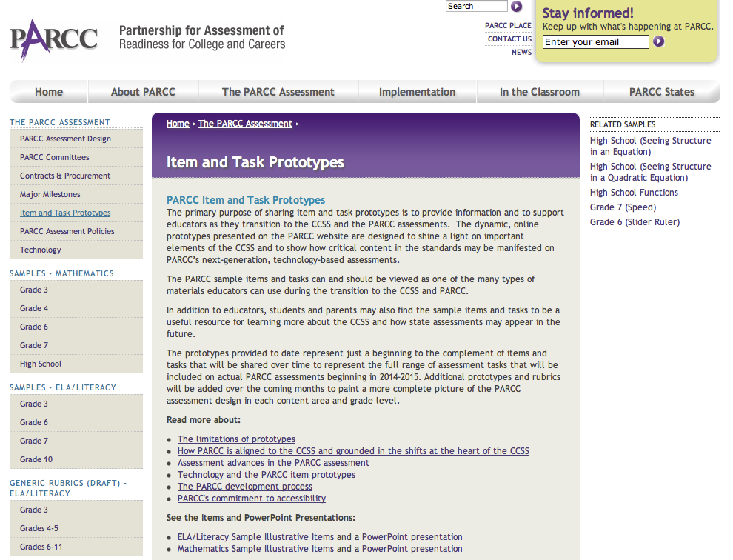Open the PARCC Place link
733x560 pixels.
click(508, 25)
